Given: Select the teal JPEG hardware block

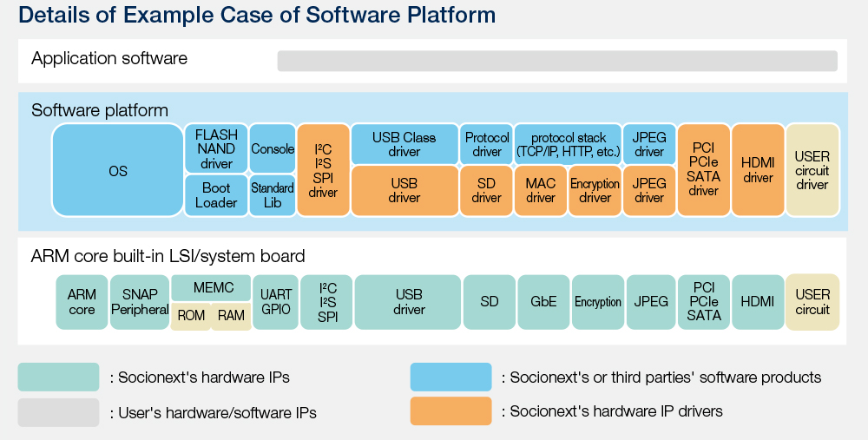Looking at the screenshot, I should point(651,302).
